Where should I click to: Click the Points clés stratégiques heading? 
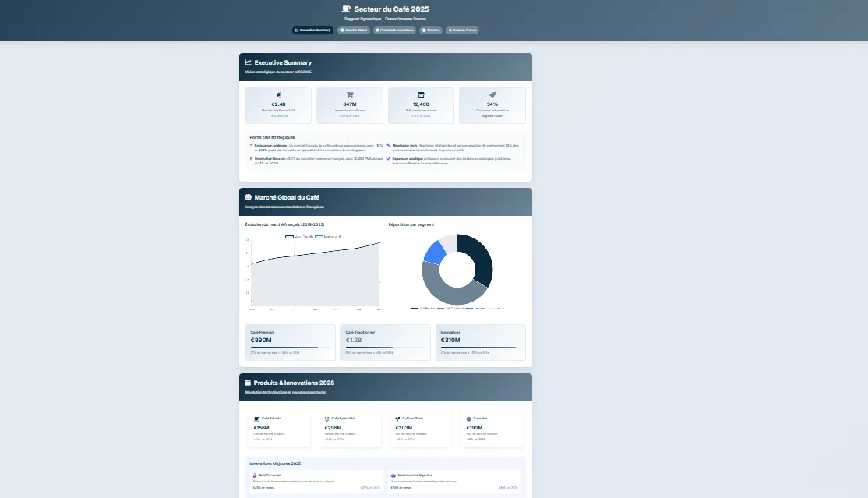coord(273,137)
